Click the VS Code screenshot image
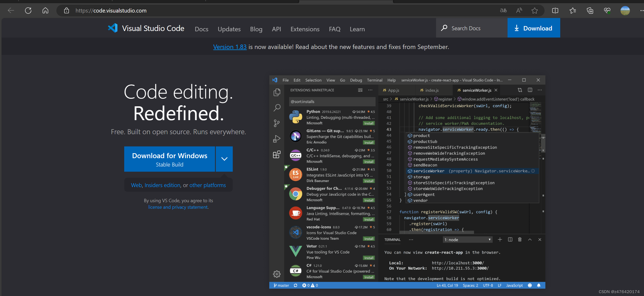The width and height of the screenshot is (644, 296). pyautogui.click(x=407, y=182)
